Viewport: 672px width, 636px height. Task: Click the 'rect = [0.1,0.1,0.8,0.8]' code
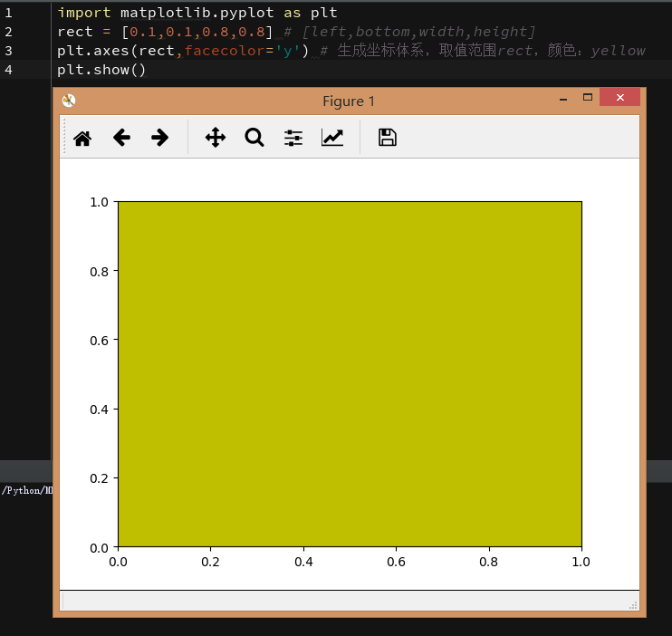click(x=165, y=32)
